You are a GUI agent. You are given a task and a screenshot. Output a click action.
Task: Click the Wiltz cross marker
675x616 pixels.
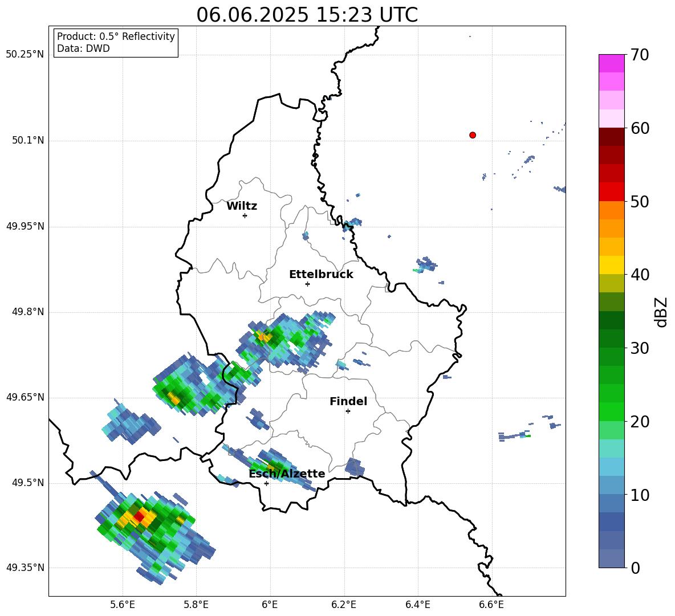point(245,215)
